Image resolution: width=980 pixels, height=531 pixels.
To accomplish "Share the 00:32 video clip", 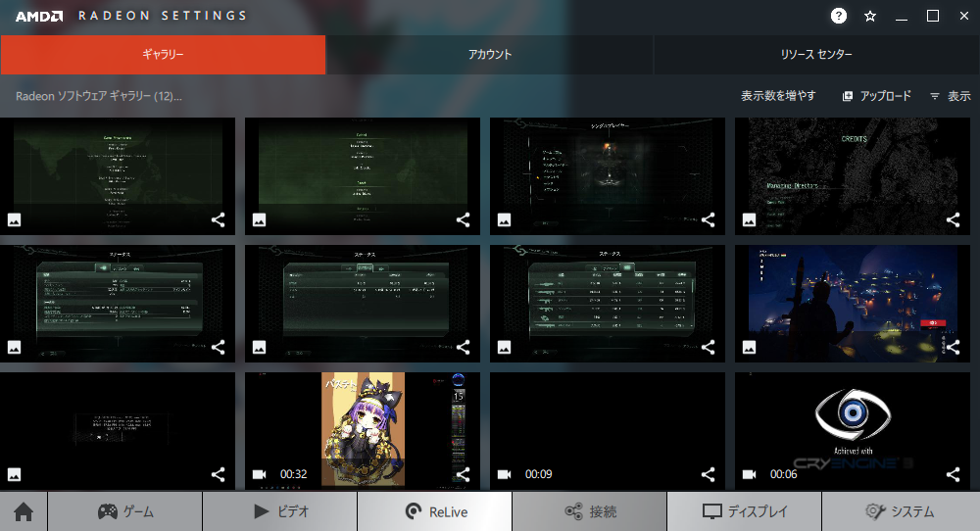I will point(463,474).
